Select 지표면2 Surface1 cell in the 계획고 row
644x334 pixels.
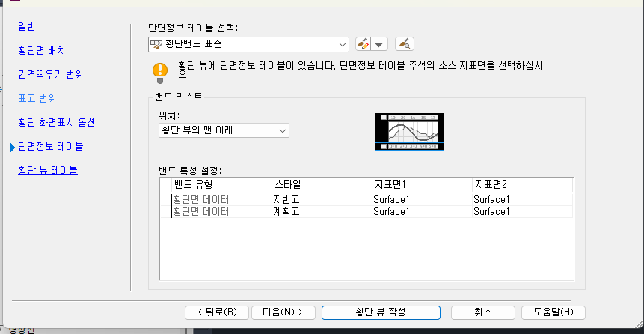[x=491, y=212]
